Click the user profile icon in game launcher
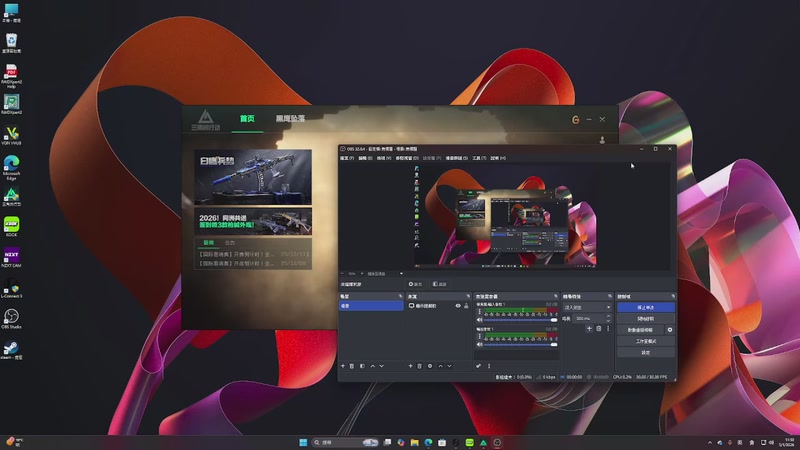The image size is (800, 450). [602, 140]
